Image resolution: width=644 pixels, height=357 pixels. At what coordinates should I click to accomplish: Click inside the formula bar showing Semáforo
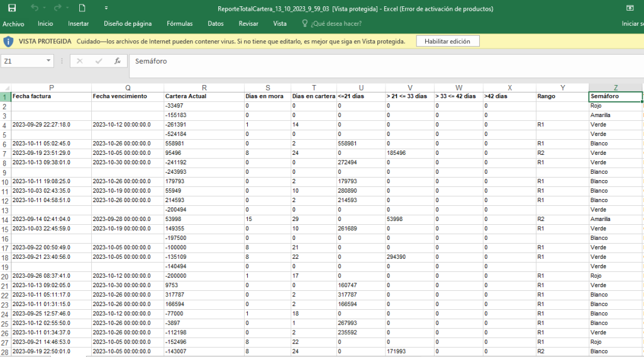point(377,61)
